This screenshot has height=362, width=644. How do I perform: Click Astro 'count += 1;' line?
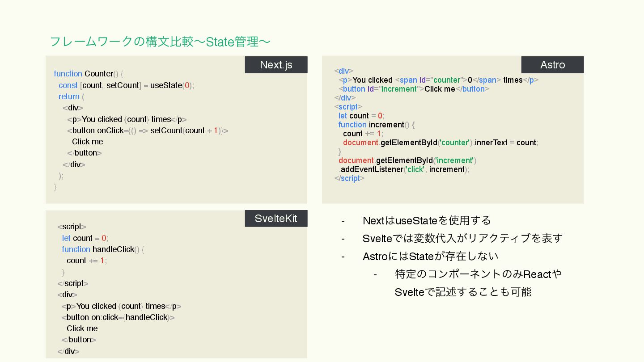point(363,134)
